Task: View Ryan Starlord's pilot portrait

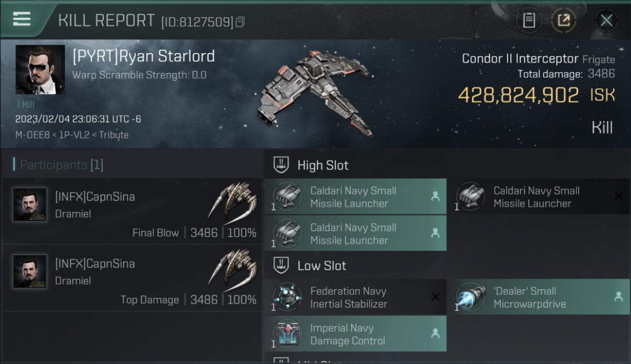Action: [x=40, y=69]
